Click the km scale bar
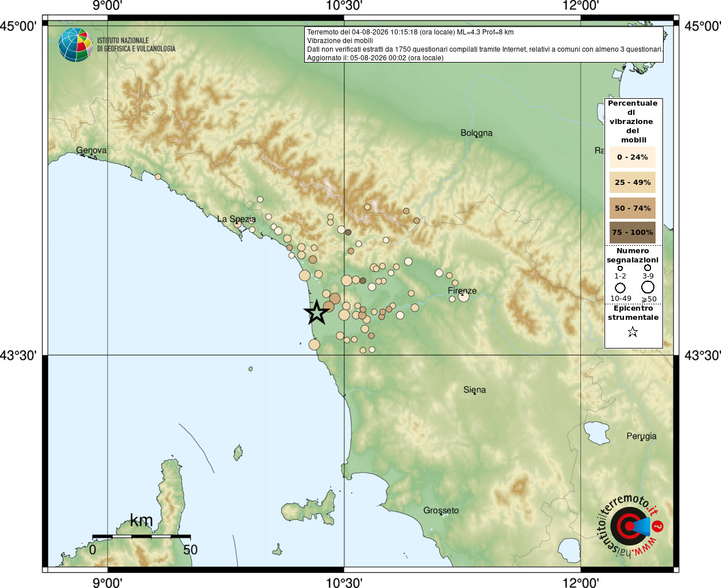The image size is (721, 588). tap(141, 536)
